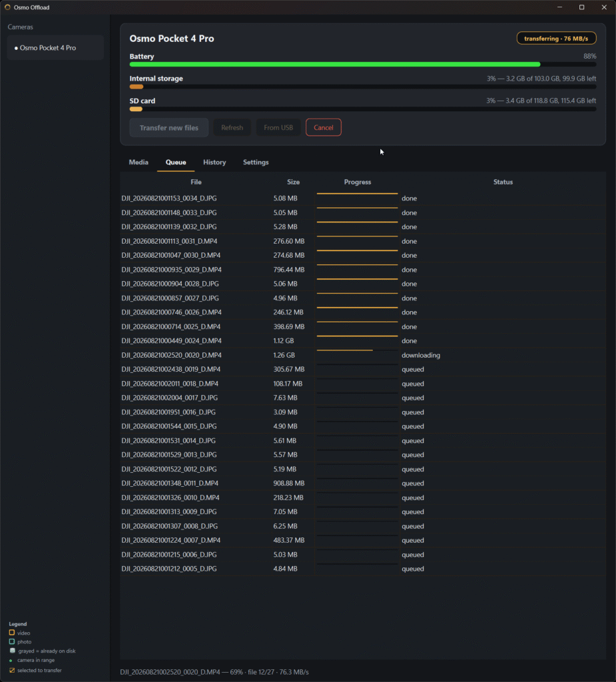Click the grayed already-on-disk legend icon
This screenshot has width=616, height=682.
click(12, 651)
